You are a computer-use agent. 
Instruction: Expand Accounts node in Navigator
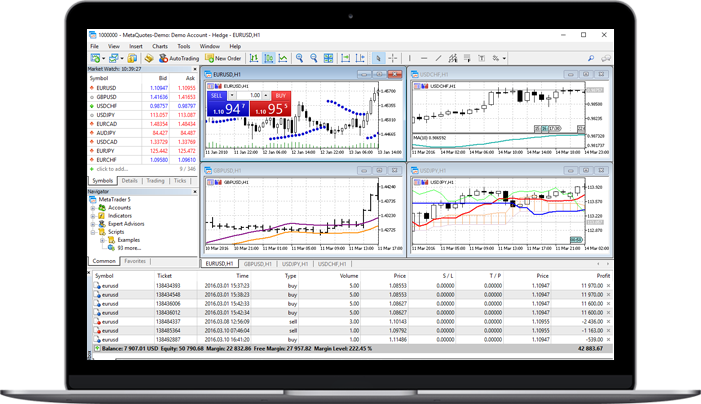tap(93, 208)
